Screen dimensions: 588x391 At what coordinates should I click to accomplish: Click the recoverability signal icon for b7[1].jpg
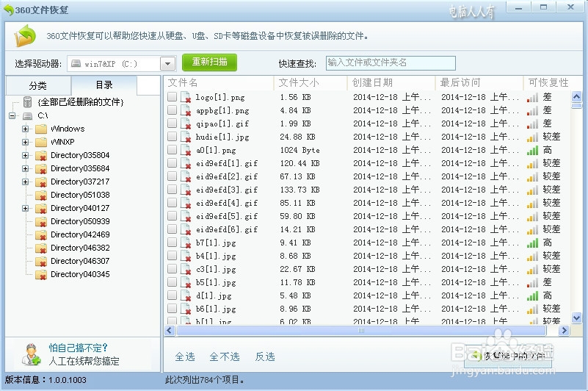point(532,243)
